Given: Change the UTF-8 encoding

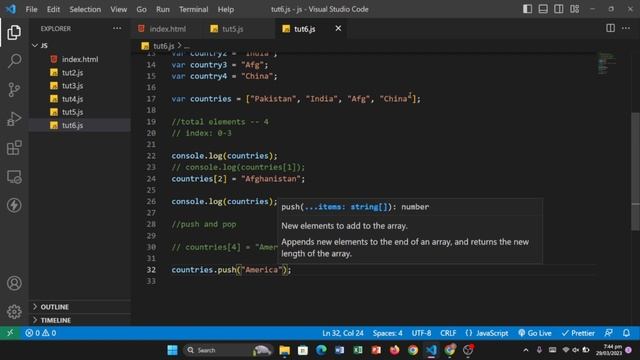Looking at the screenshot, I should (x=421, y=333).
